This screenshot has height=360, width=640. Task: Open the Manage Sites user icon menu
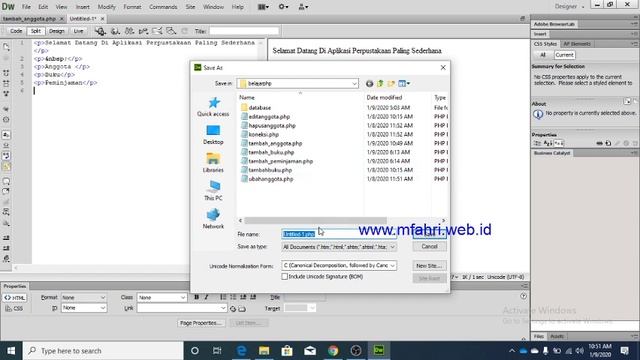pyautogui.click(x=303, y=7)
